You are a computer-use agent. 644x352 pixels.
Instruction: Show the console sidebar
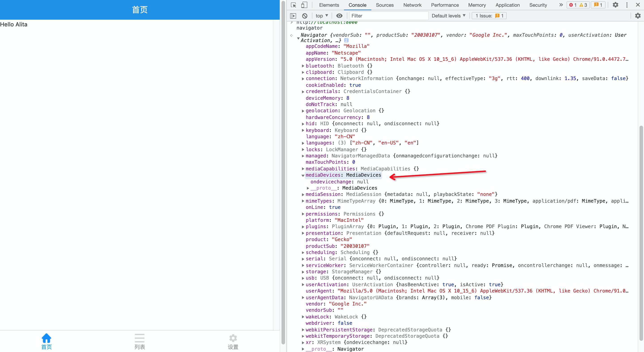pos(293,16)
